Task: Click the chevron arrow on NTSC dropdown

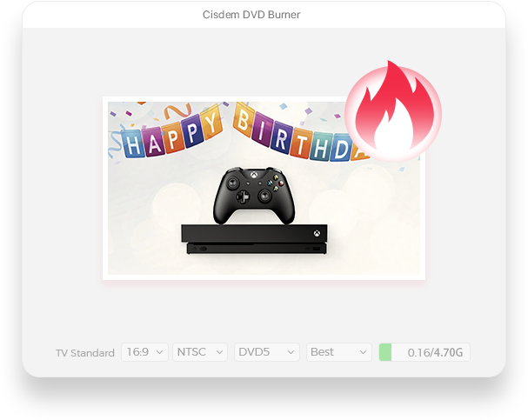Action: [x=219, y=352]
